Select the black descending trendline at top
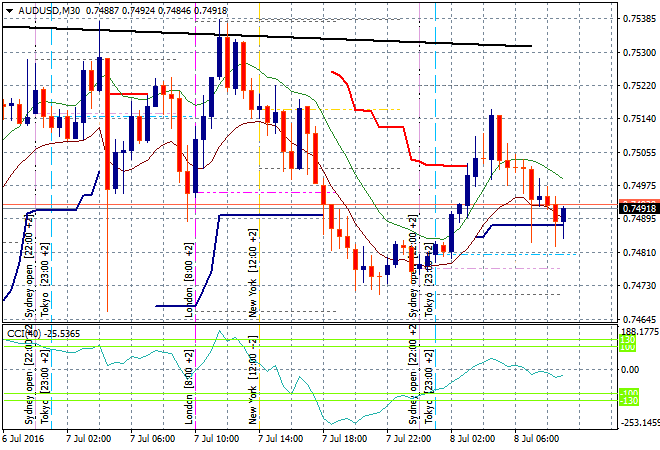The width and height of the screenshot is (660, 450). (300, 37)
